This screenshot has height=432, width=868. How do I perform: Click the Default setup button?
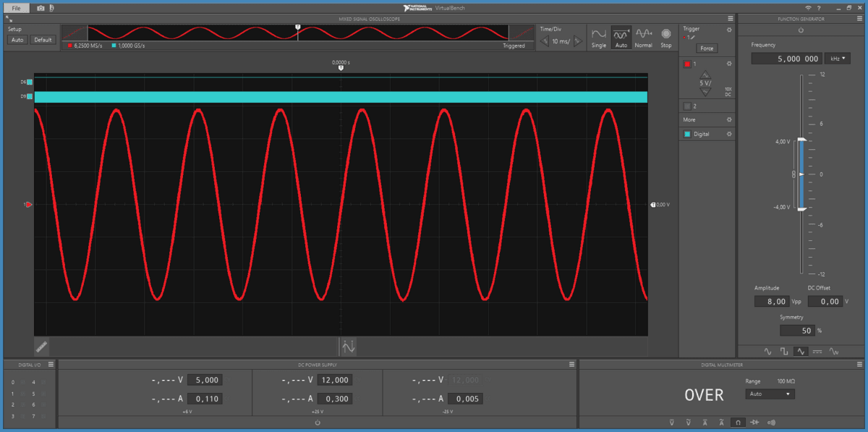[43, 40]
